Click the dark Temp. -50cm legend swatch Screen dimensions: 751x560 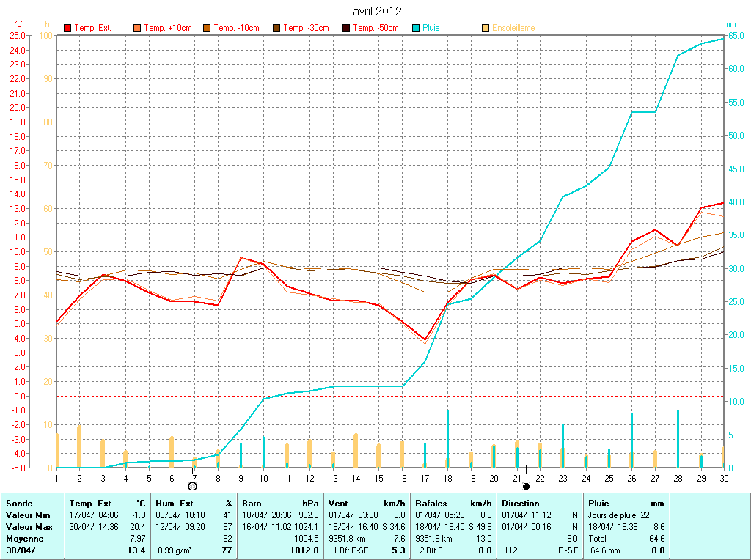[x=346, y=28]
